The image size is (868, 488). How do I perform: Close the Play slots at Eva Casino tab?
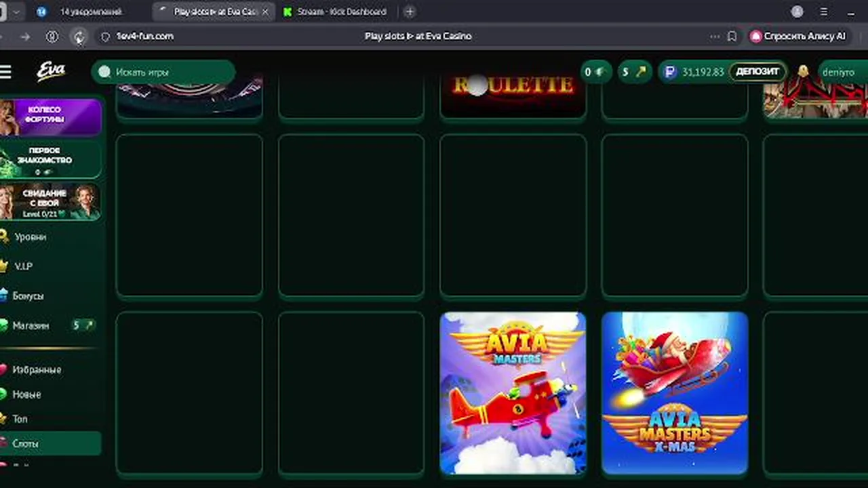[x=265, y=12]
